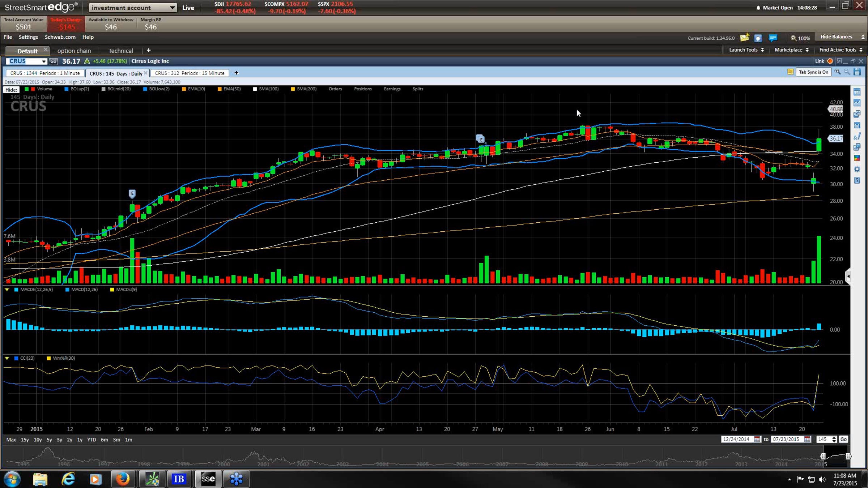
Task: Launch IB application from taskbar
Action: (179, 479)
